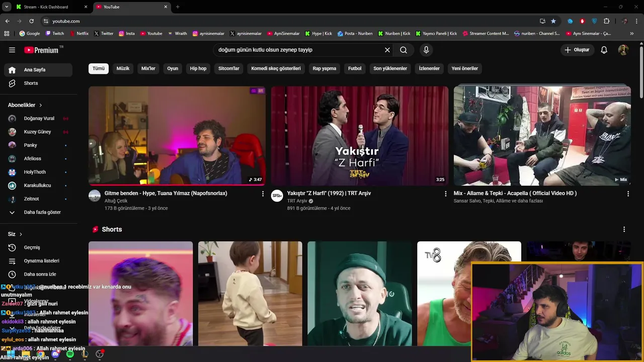Open the YouTube hamburger guide menu
This screenshot has width=644, height=362.
[12, 50]
